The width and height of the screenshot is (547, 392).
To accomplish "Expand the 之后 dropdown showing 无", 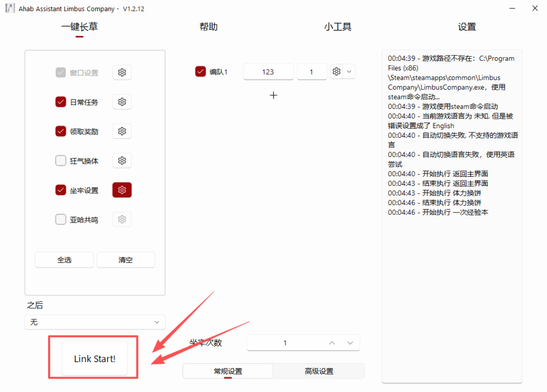I will click(95, 322).
